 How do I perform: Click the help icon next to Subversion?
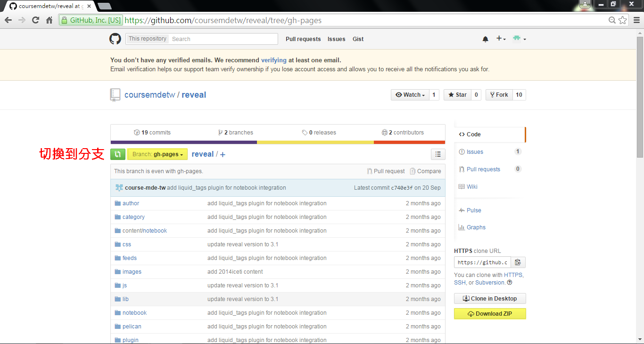click(510, 283)
